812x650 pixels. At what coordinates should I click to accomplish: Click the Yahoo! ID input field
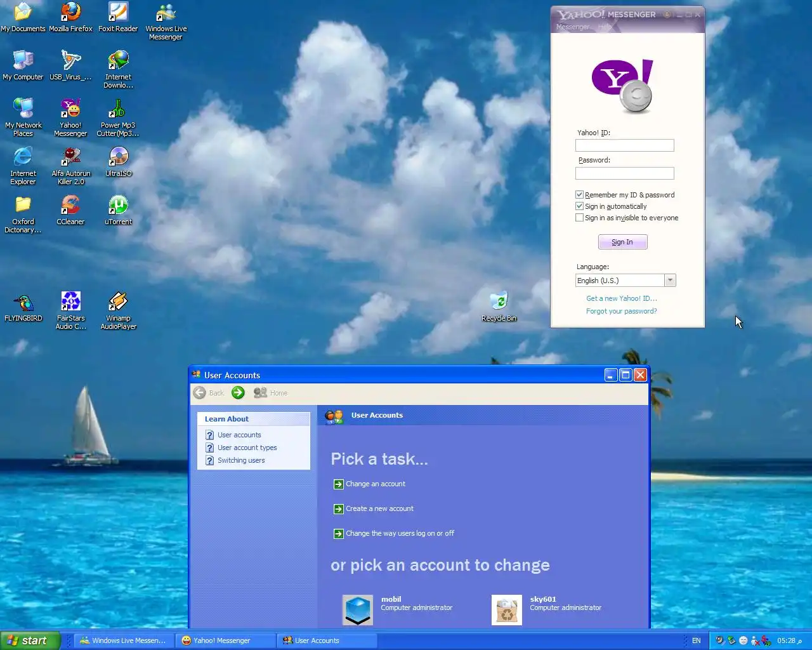[624, 145]
